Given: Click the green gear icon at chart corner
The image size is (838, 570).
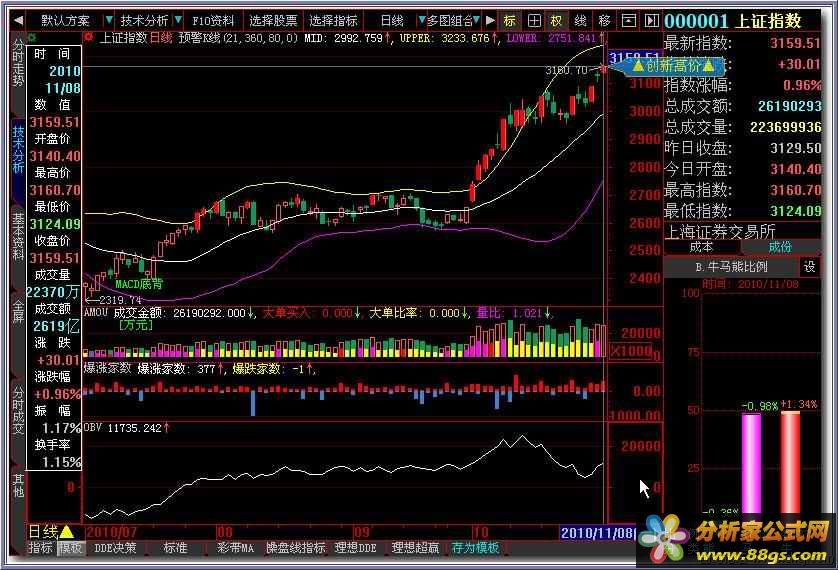Looking at the screenshot, I should (32, 37).
